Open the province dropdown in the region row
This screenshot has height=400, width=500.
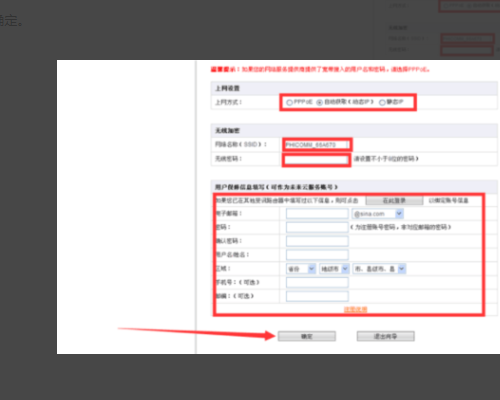click(301, 269)
